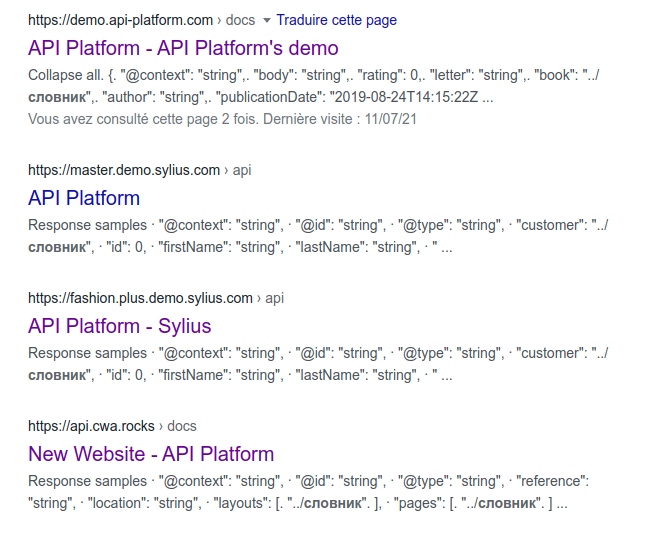Click the snippet under "API Platform - Sylius"
The width and height of the screenshot is (658, 545).
tap(318, 364)
